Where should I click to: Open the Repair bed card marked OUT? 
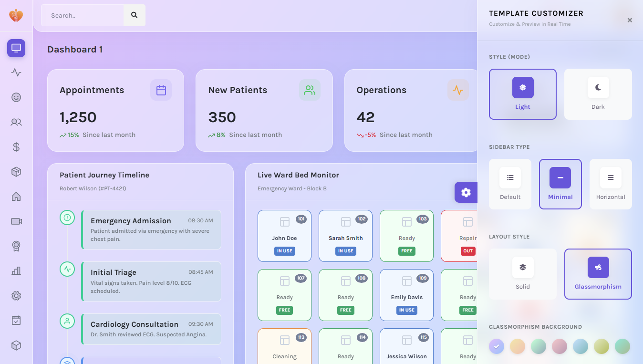pyautogui.click(x=459, y=236)
